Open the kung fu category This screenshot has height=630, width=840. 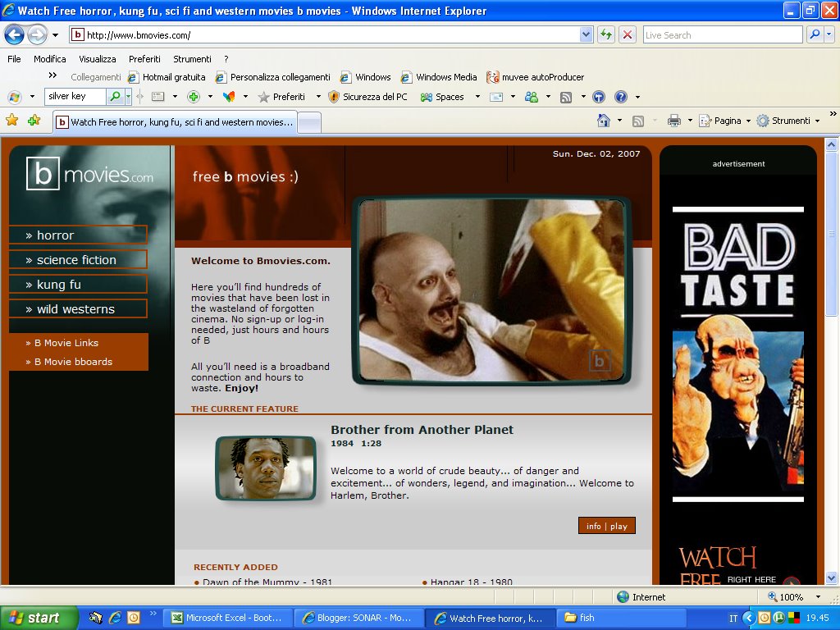[x=78, y=285]
